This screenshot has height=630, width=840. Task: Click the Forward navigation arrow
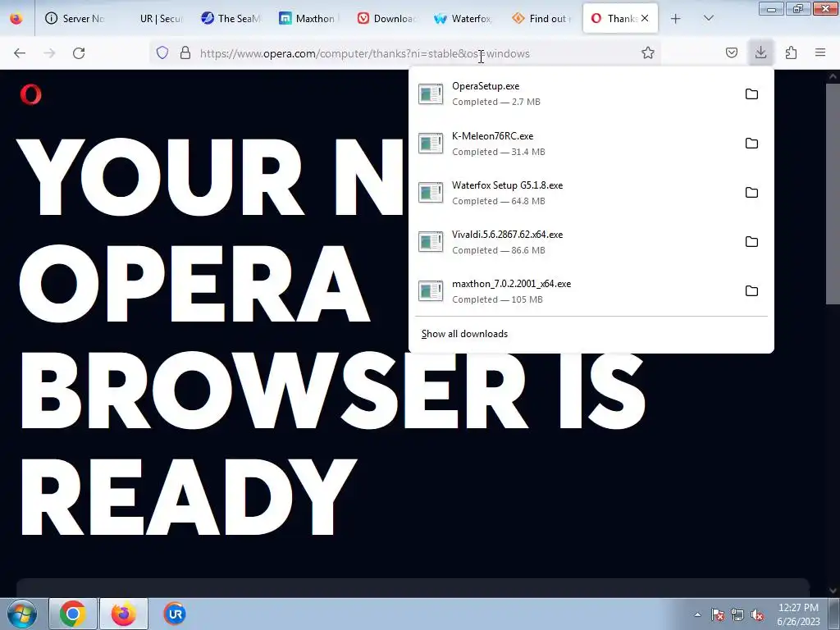(x=49, y=53)
